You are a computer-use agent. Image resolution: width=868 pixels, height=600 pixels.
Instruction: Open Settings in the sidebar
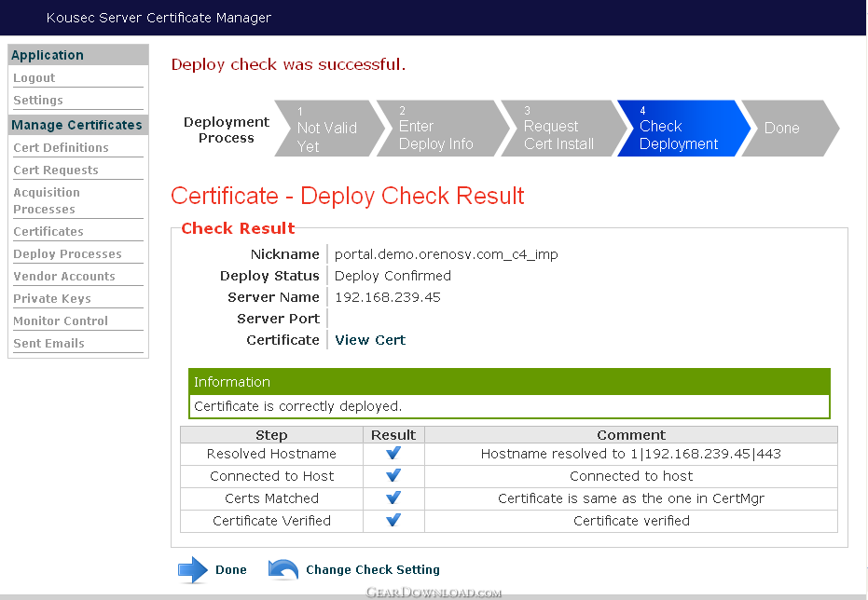pos(38,100)
